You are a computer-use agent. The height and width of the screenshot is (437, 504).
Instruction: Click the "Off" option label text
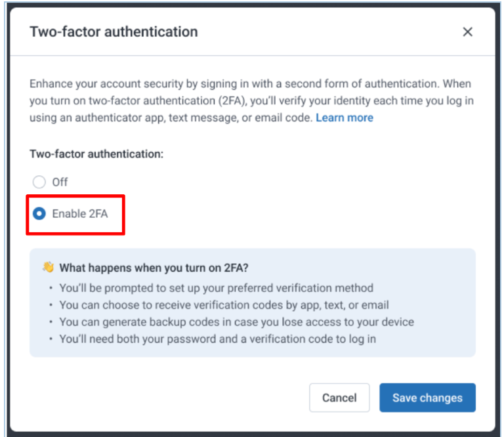(x=60, y=182)
